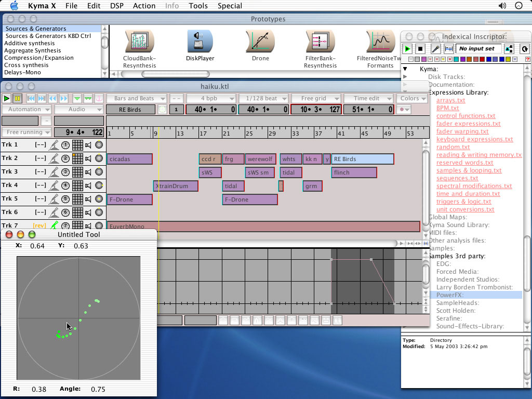
Task: Click the red question mark help icon
Action: click(x=527, y=59)
